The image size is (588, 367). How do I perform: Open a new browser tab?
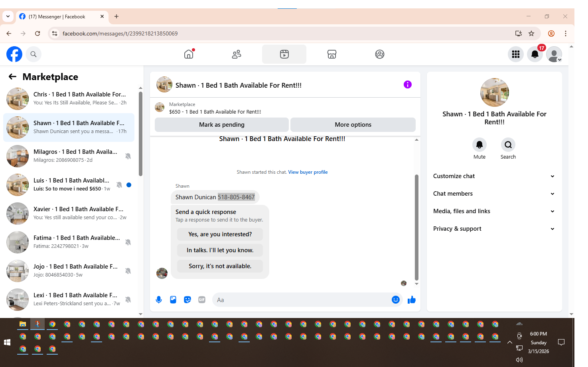point(116,16)
